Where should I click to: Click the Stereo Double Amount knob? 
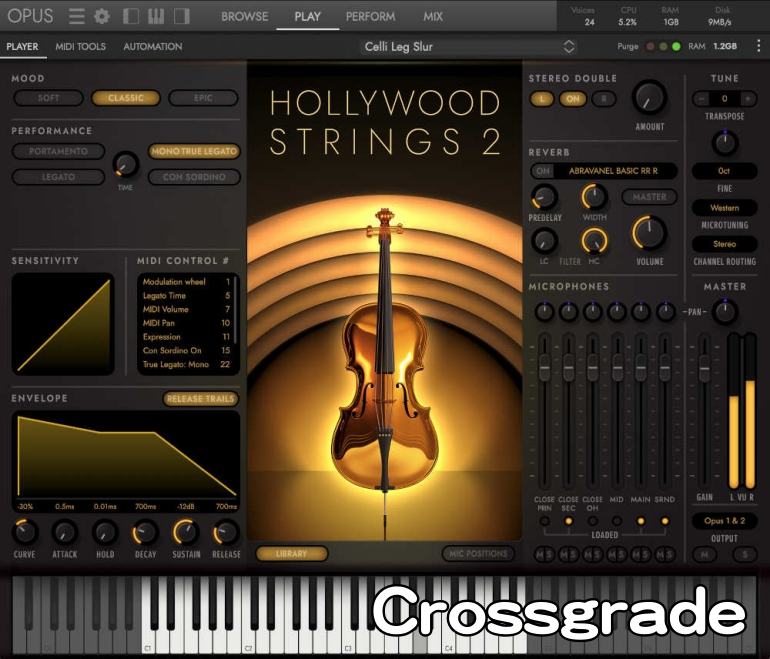pyautogui.click(x=649, y=98)
